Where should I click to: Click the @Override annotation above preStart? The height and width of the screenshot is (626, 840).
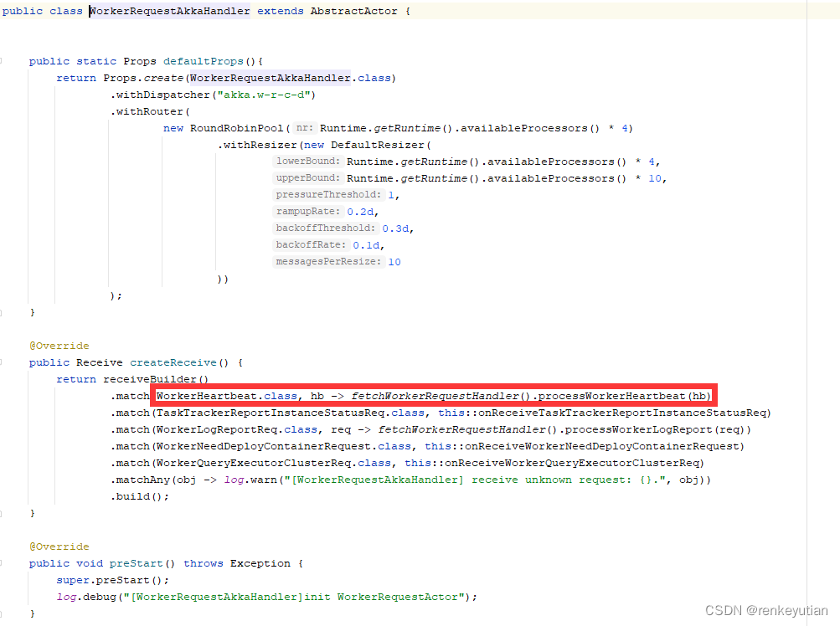point(59,546)
